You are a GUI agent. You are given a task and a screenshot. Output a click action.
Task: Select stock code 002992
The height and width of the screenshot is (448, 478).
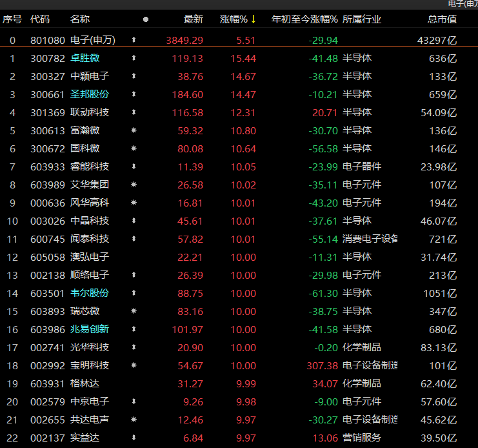pos(48,365)
